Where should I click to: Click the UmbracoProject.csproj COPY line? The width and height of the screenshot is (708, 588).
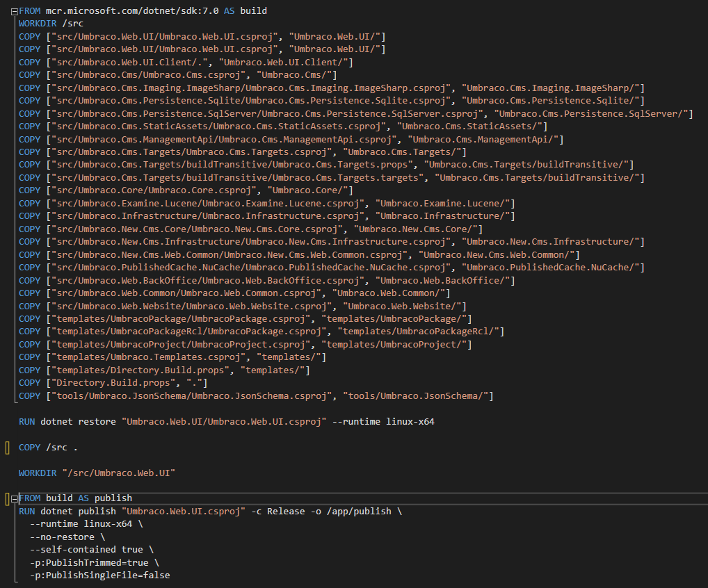point(246,345)
